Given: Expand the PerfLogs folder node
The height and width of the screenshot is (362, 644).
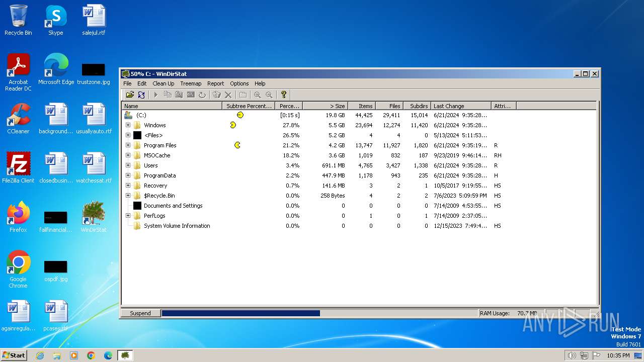Looking at the screenshot, I should click(128, 216).
